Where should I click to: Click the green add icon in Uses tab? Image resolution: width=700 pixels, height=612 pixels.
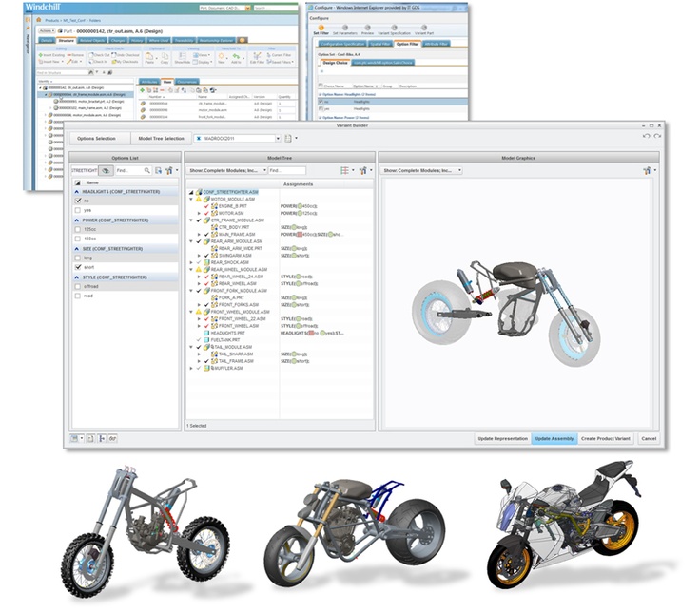[x=143, y=90]
